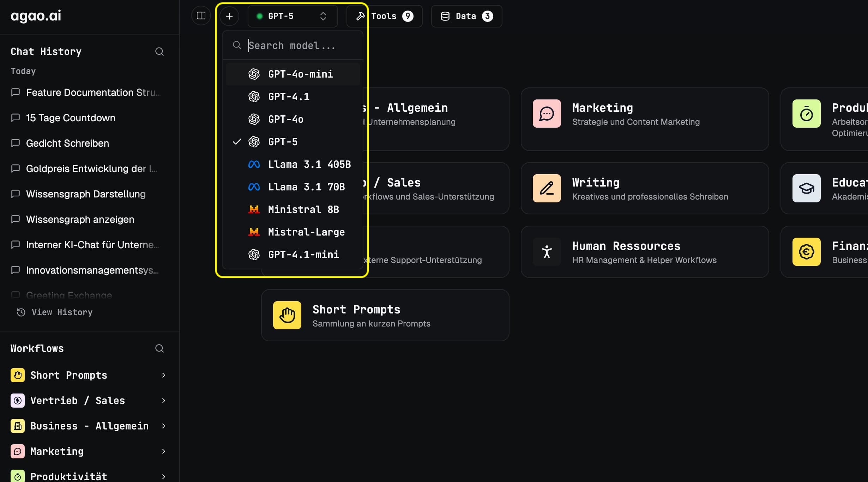Image resolution: width=868 pixels, height=482 pixels.
Task: Open the Tools menu button
Action: (x=384, y=16)
